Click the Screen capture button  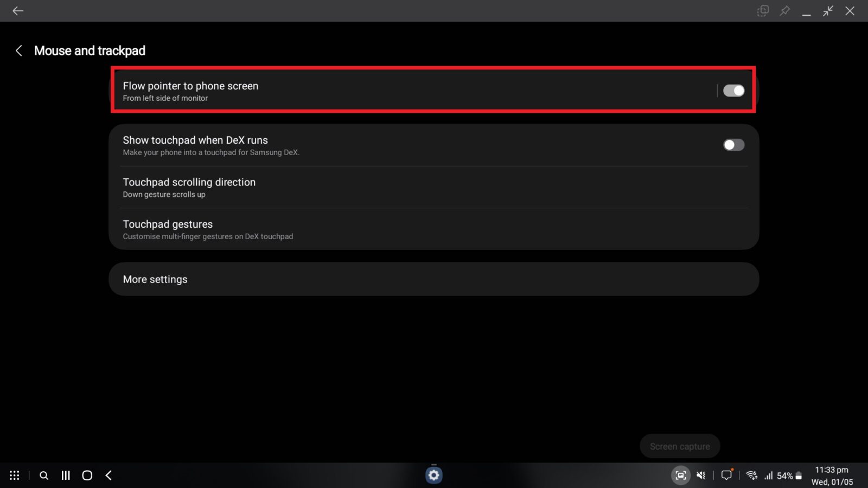pos(680,446)
